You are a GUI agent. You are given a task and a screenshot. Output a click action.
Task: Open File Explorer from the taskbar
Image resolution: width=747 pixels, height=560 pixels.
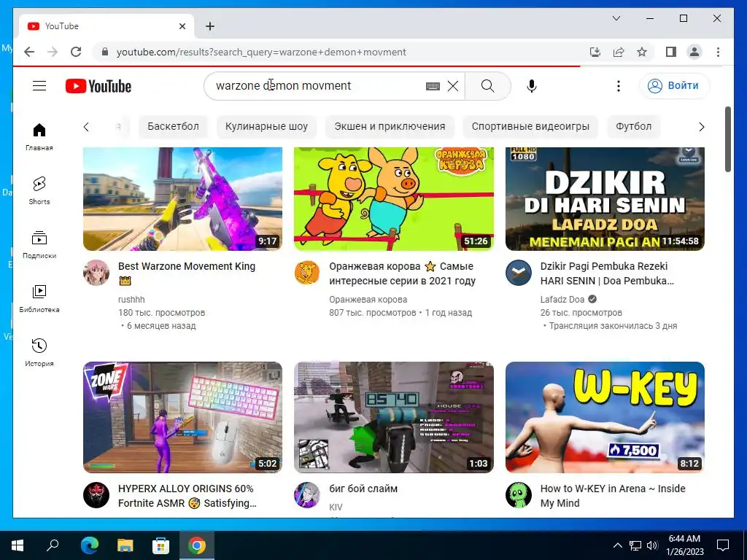point(125,545)
